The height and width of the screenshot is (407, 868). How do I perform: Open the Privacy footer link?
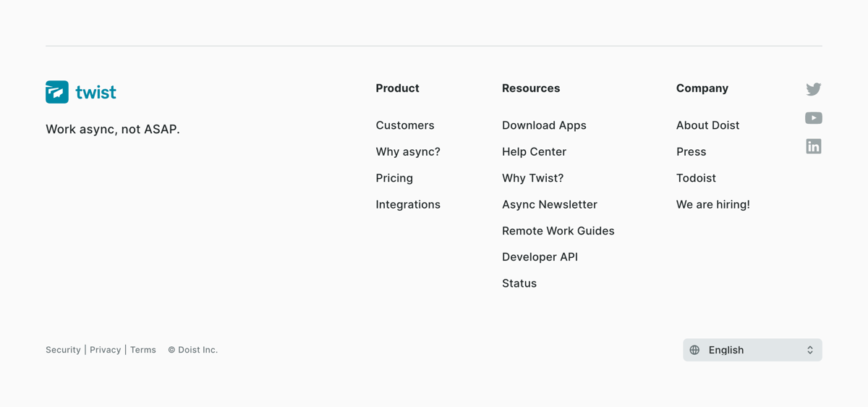tap(105, 350)
